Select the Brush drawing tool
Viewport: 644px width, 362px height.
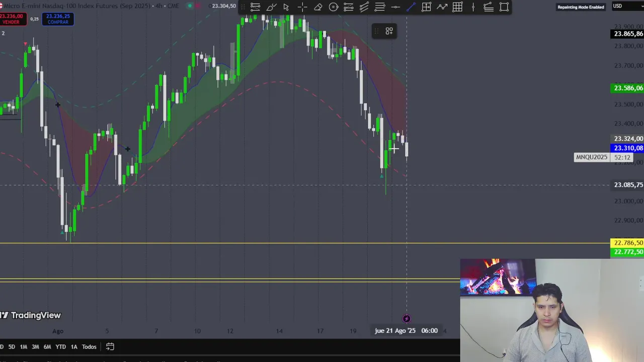(271, 7)
